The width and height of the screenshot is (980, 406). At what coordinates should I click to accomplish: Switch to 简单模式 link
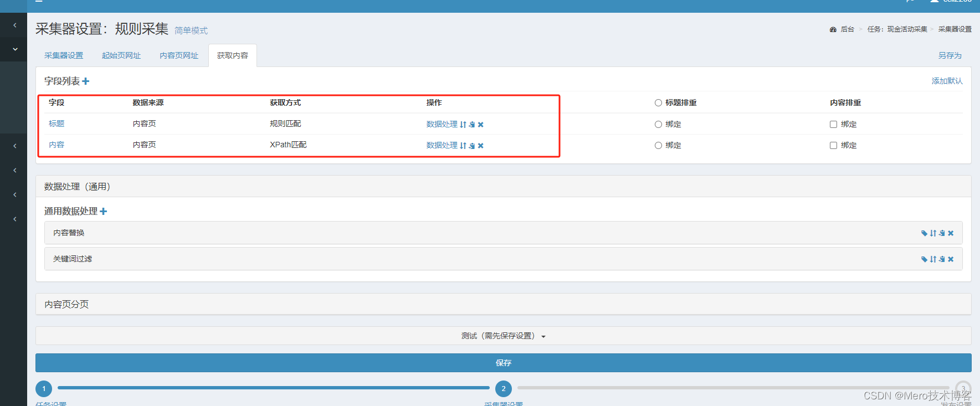pyautogui.click(x=191, y=30)
